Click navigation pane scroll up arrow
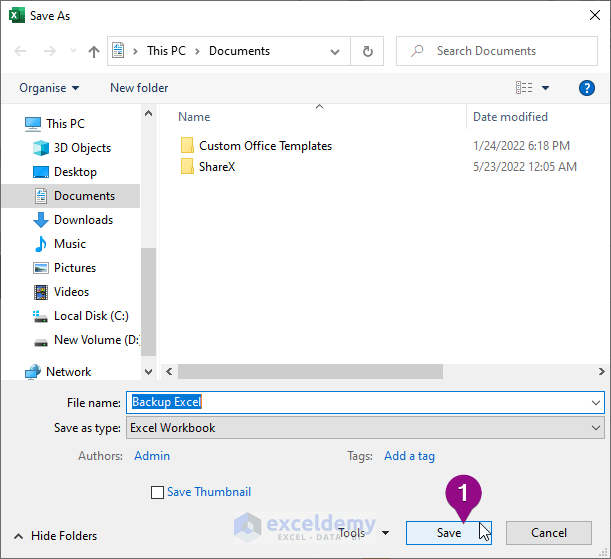 click(x=148, y=113)
